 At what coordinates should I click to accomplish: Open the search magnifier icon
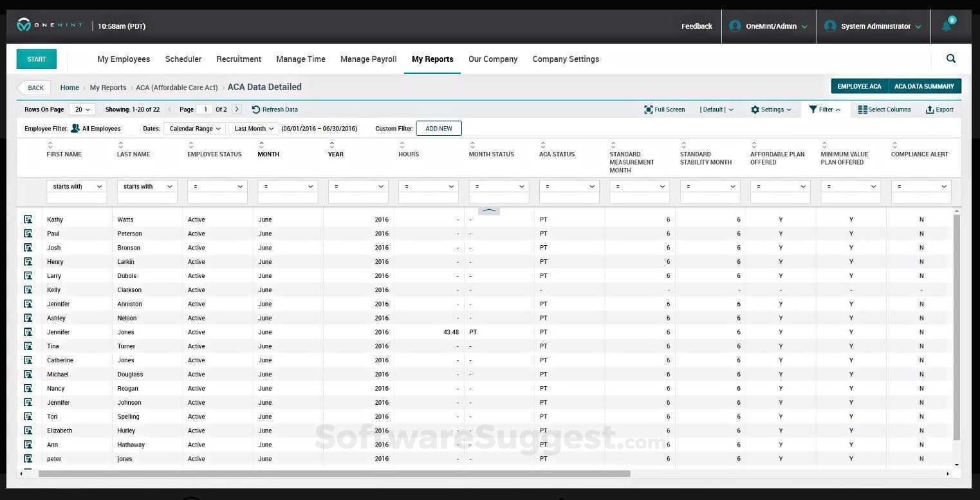[x=951, y=59]
